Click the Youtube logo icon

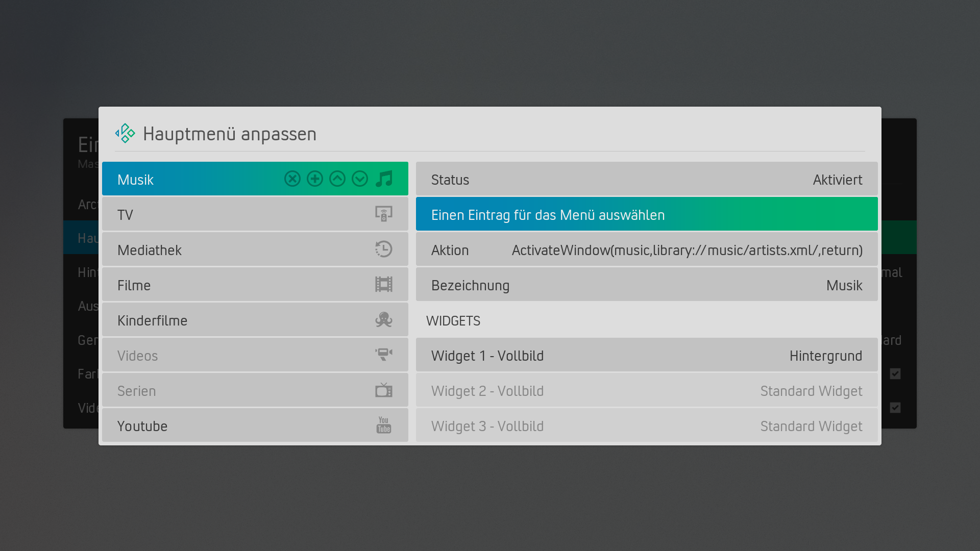(384, 425)
